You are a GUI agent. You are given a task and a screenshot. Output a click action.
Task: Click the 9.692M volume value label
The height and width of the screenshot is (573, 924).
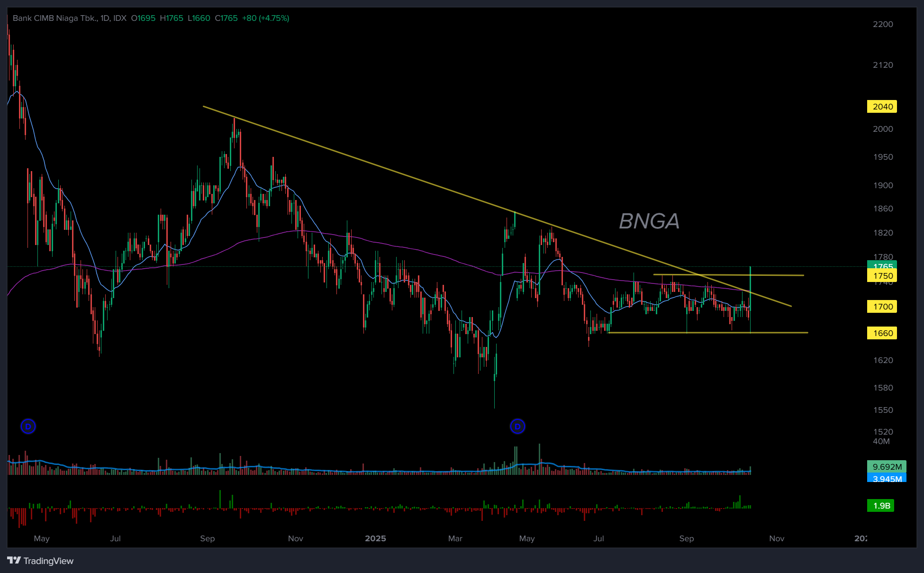tap(887, 467)
